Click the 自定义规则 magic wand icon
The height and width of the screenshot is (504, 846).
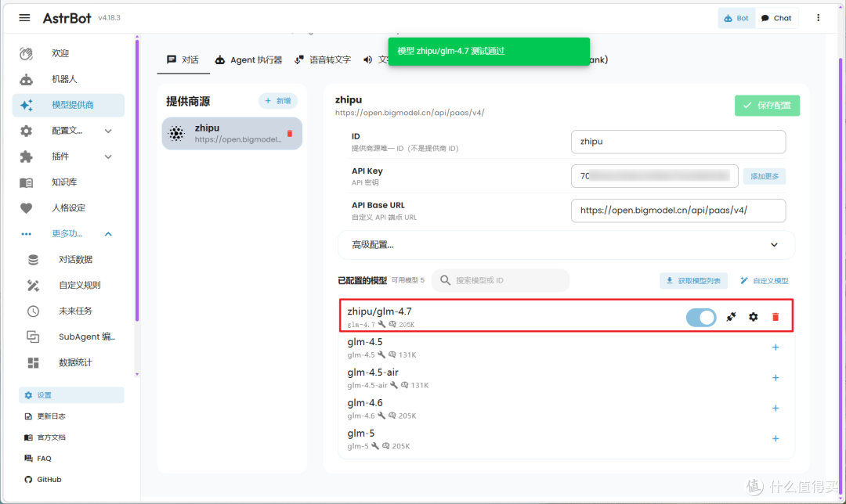[x=33, y=286]
